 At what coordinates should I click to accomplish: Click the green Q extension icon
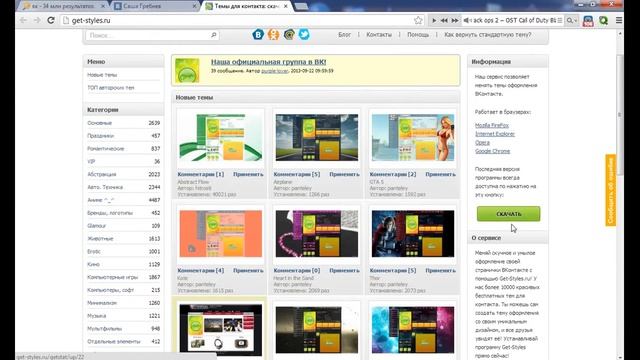coord(603,20)
